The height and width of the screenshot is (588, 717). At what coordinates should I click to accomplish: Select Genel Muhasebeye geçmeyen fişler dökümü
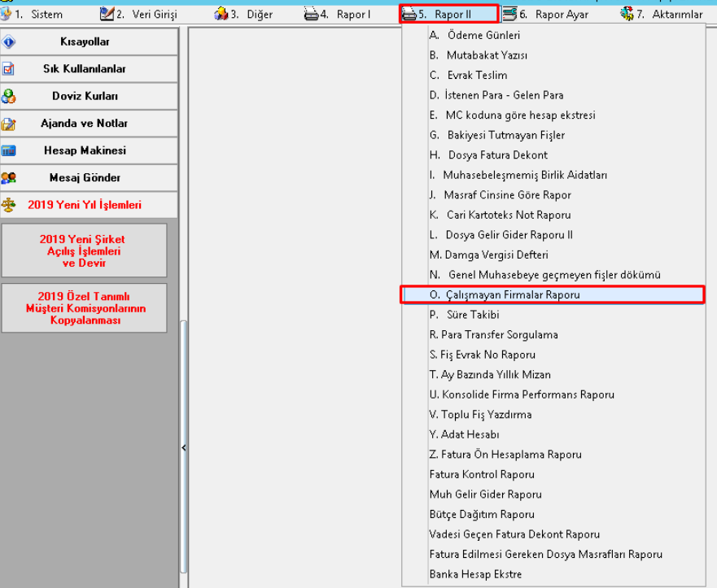[x=553, y=275]
